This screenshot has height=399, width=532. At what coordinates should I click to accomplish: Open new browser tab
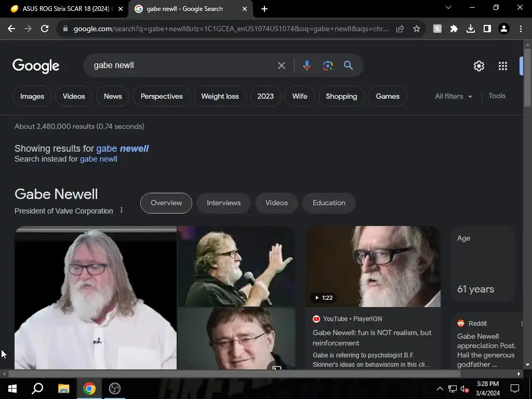(x=264, y=9)
